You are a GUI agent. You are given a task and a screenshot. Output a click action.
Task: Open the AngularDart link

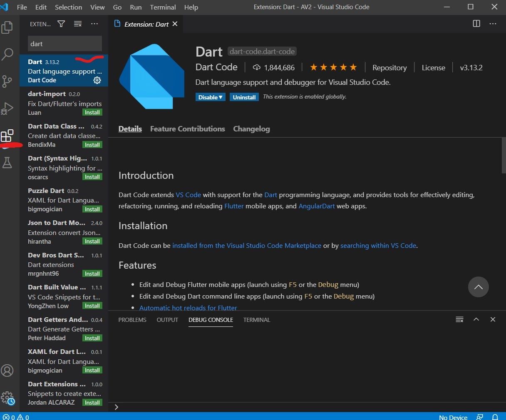click(317, 206)
